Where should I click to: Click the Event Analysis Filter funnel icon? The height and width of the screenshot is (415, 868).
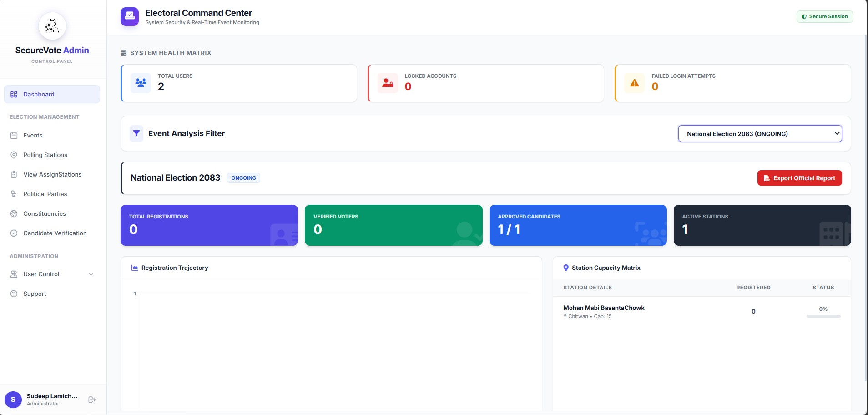coord(136,133)
